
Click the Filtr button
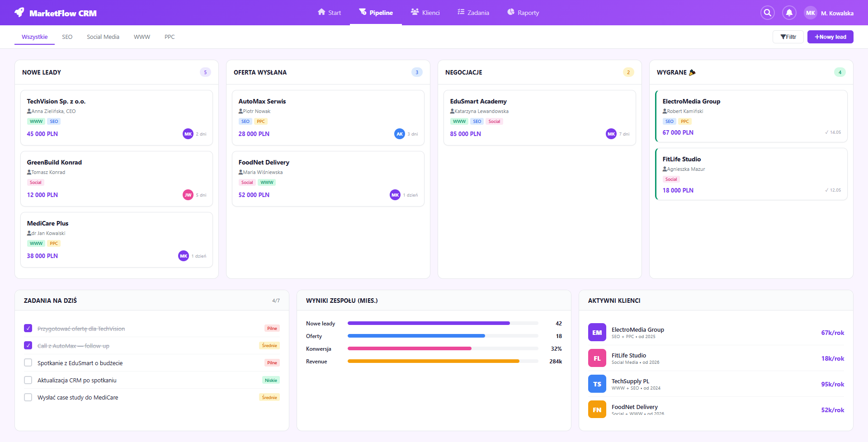(788, 37)
